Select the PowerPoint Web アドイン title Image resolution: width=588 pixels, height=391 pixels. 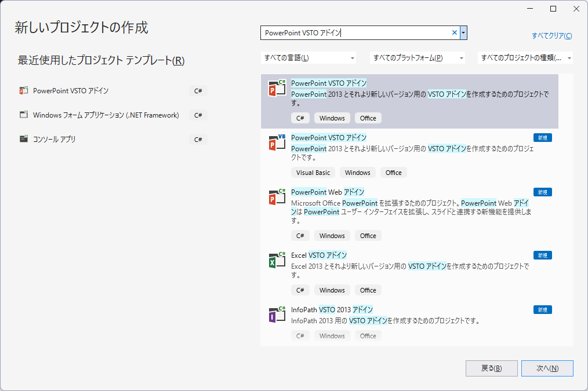click(x=328, y=192)
